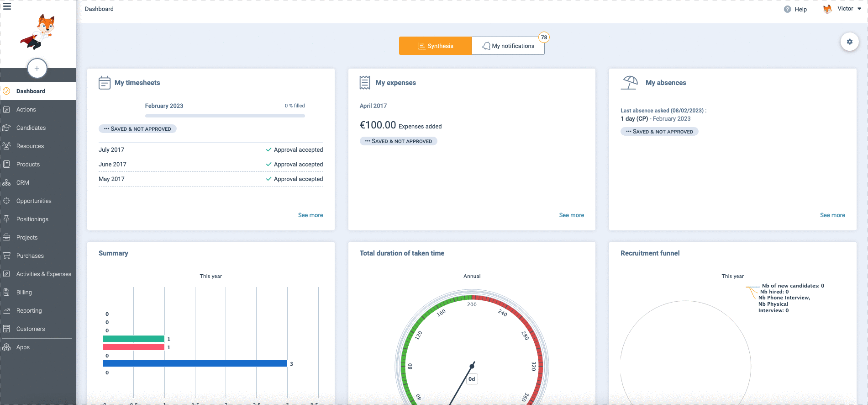Click the Purchases cart icon
Viewport: 868px width, 405px height.
point(6,256)
